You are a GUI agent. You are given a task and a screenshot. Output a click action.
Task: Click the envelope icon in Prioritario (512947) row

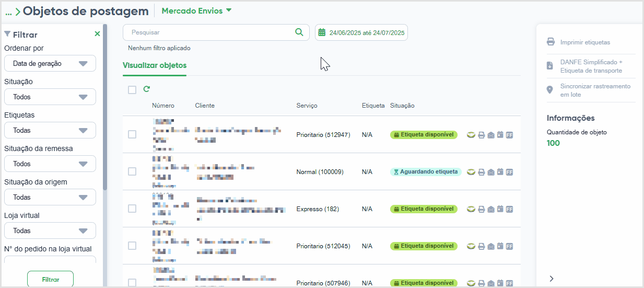(x=491, y=135)
